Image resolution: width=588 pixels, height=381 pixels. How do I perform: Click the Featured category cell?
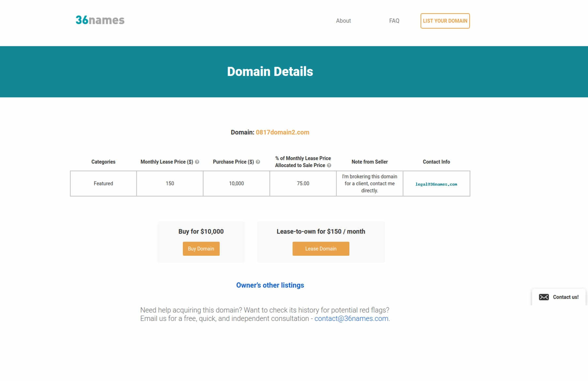point(103,183)
